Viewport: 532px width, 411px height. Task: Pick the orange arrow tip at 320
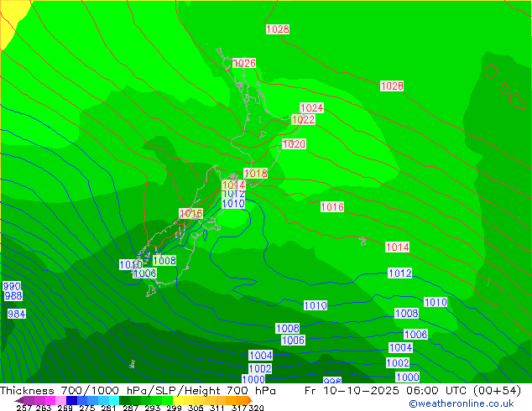[250, 400]
